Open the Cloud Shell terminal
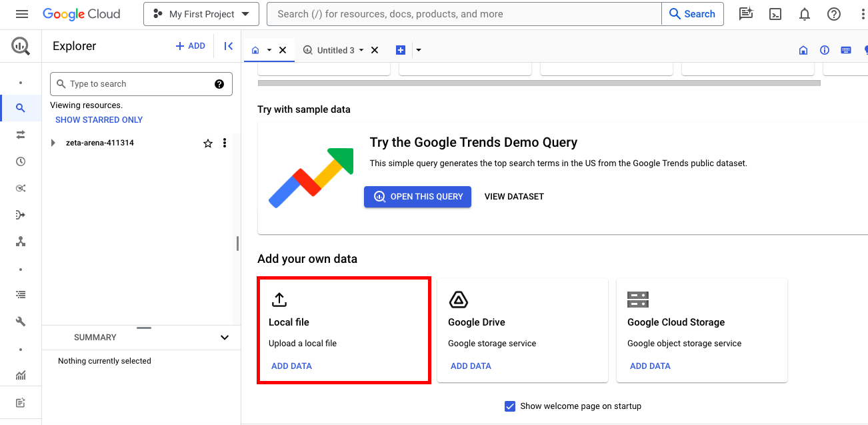This screenshot has height=425, width=868. coord(775,13)
